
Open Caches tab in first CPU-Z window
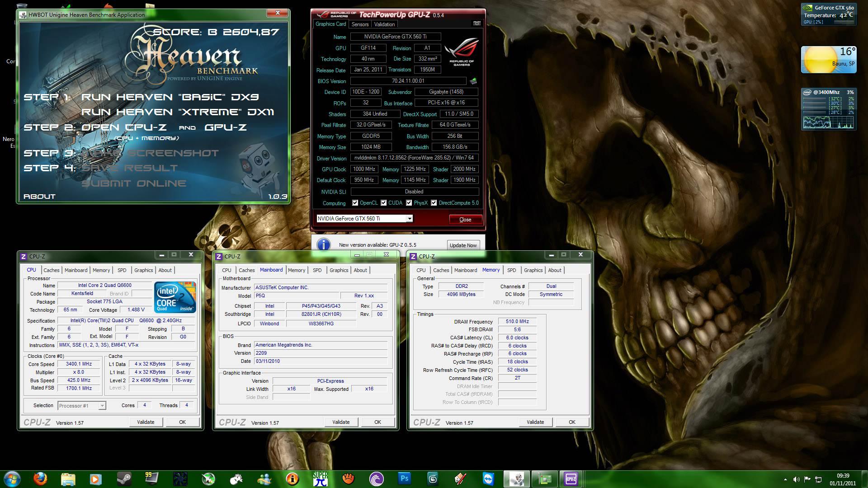tap(51, 270)
